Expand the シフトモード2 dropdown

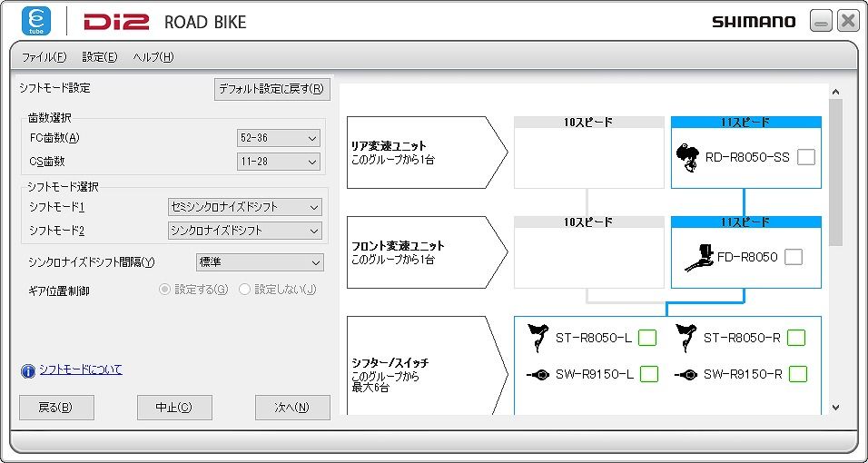[244, 231]
